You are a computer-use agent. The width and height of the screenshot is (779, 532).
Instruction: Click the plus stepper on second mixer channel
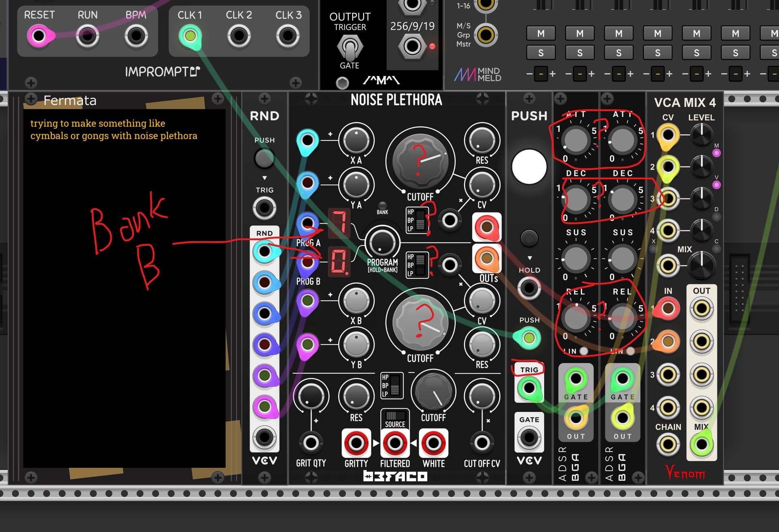[x=592, y=74]
